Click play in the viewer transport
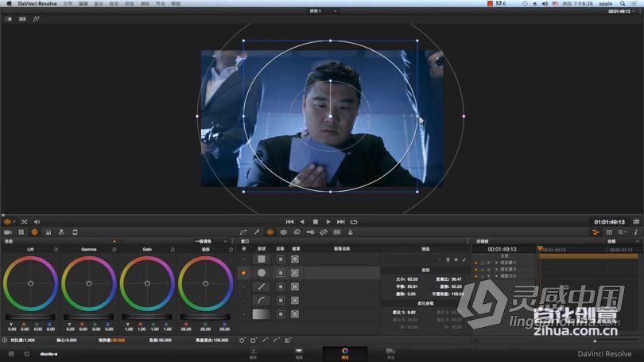 click(x=328, y=222)
